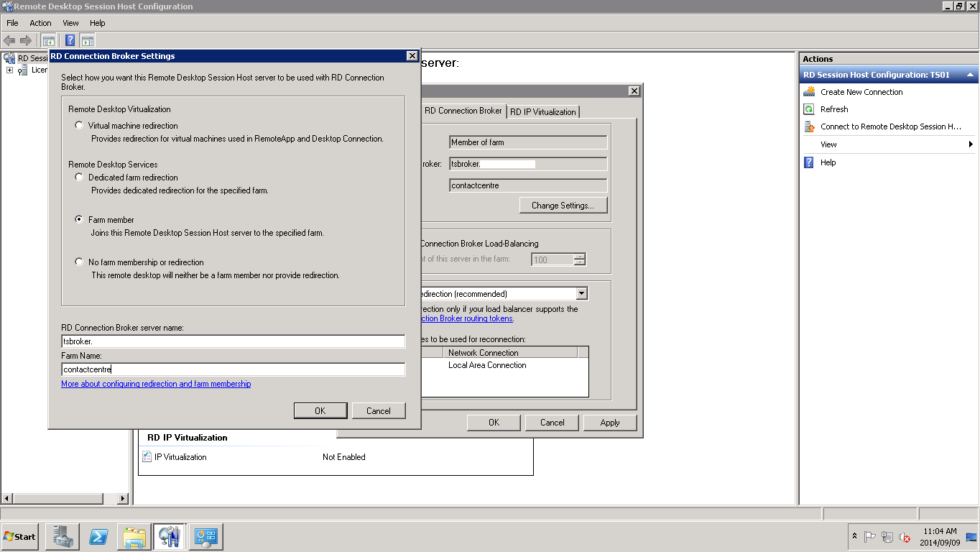
Task: Click the muted volume tray icon
Action: pyautogui.click(x=905, y=536)
